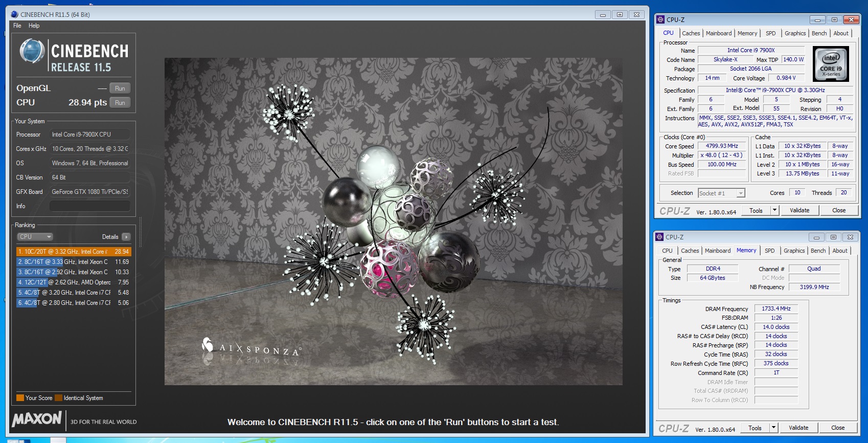
Task: Click the ranking Details arrow button
Action: [x=126, y=237]
